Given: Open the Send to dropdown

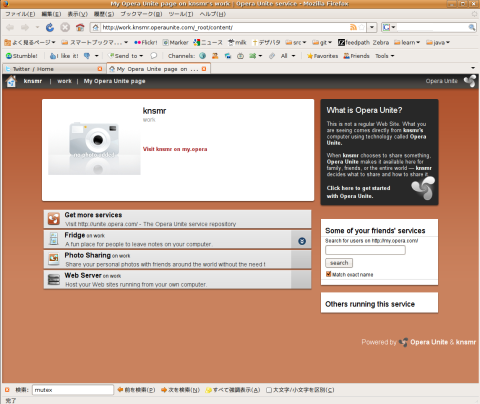Looking at the screenshot, I should [126, 56].
